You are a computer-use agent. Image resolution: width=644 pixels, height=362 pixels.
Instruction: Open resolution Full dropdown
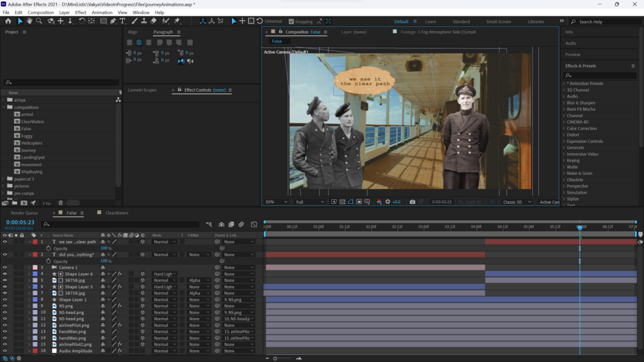[x=310, y=202]
